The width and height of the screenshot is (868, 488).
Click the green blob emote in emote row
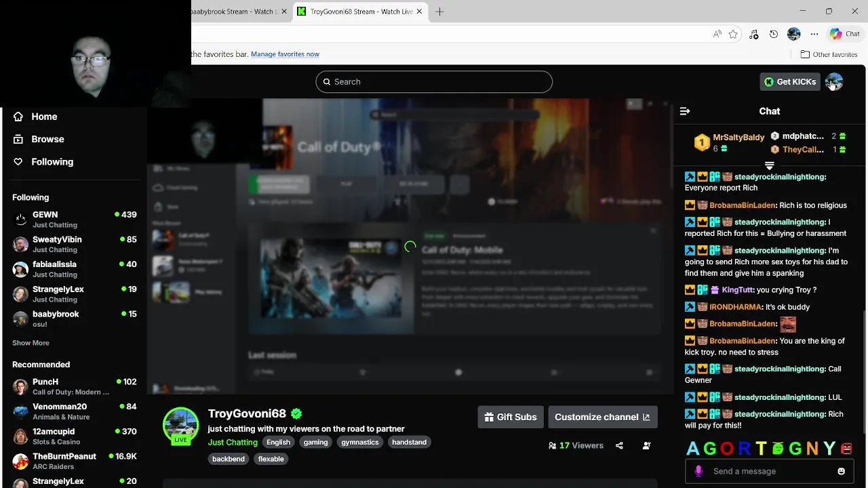[x=778, y=449]
